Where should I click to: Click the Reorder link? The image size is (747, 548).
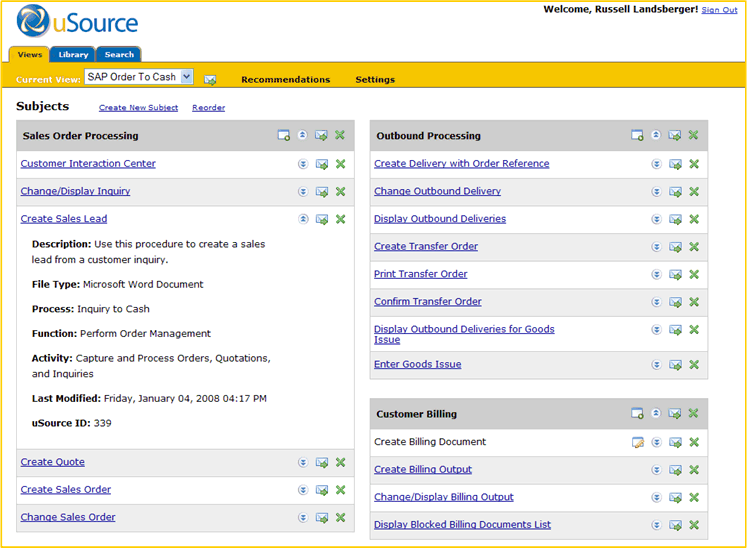(208, 108)
